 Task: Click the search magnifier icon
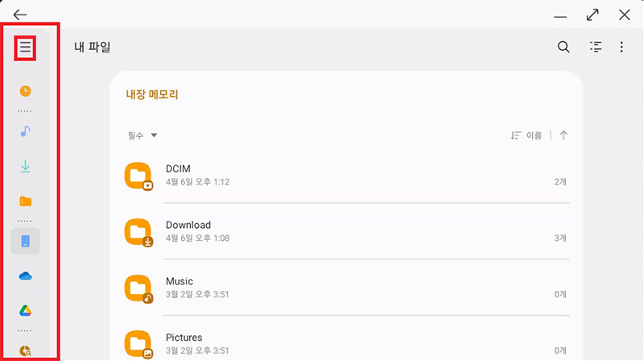(x=563, y=48)
